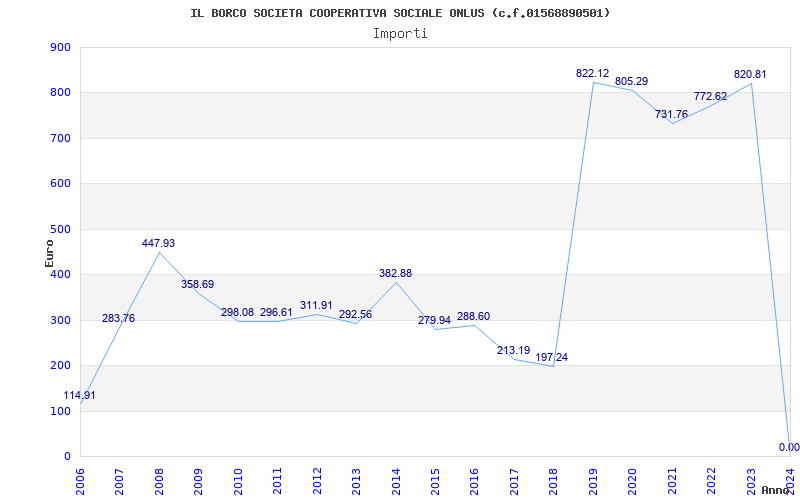The image size is (800, 500).
Task: Click y-axis tick 100
Action: 60,411
